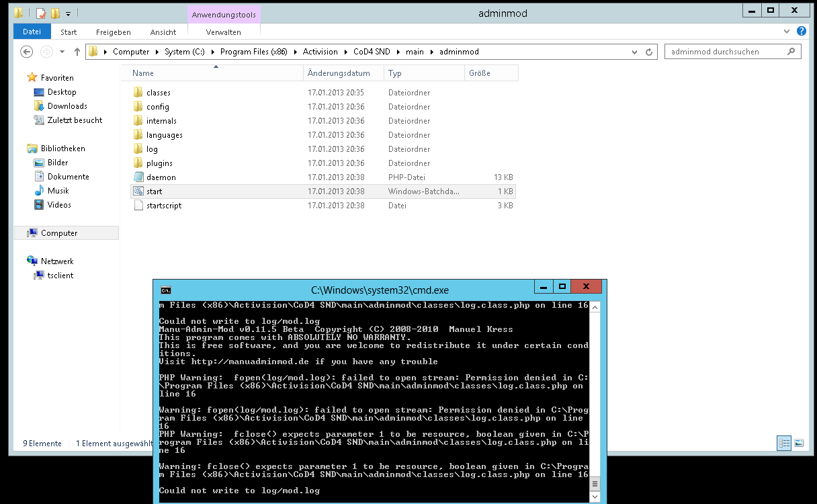817x504 pixels.
Task: Click the Back navigation arrow
Action: click(27, 52)
